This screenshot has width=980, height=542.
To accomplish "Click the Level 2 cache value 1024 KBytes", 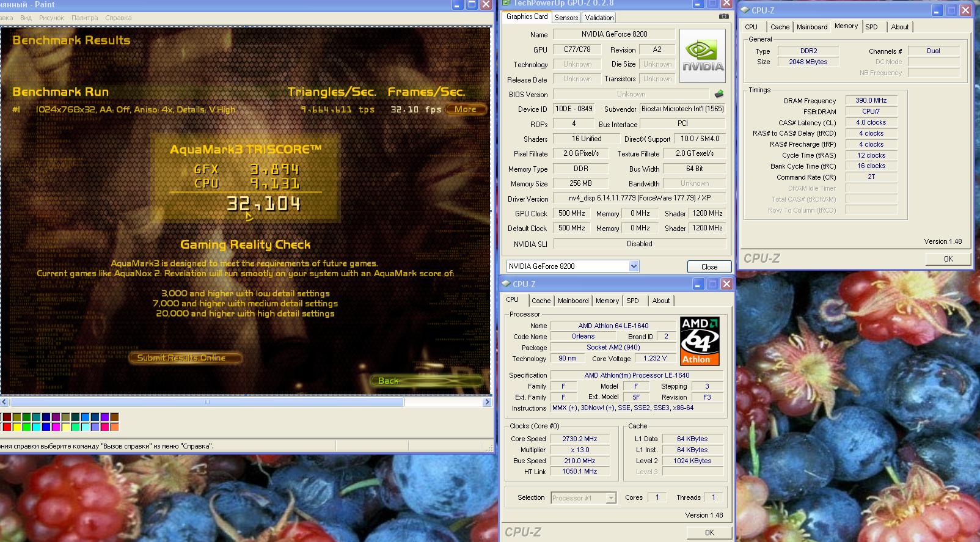I will [x=692, y=461].
